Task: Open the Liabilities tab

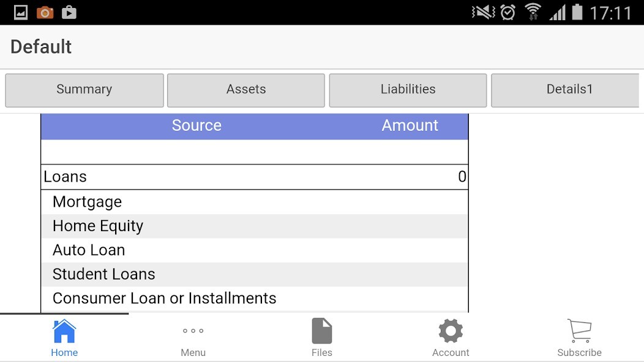Action: point(408,90)
